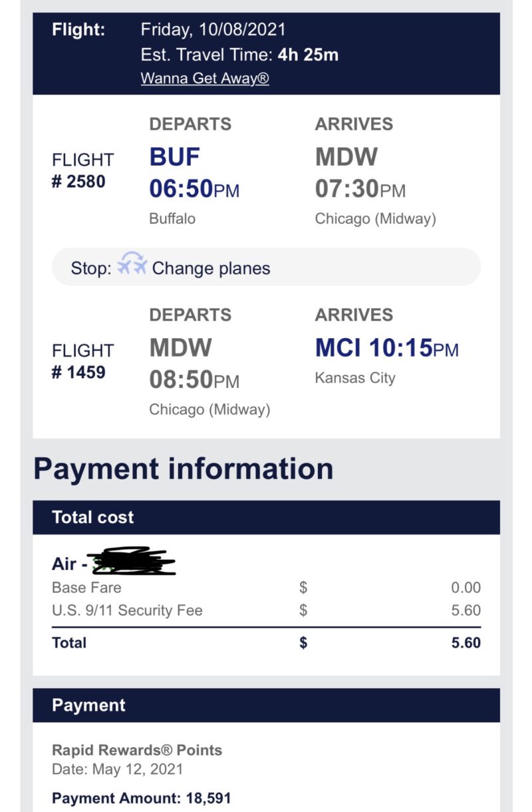Image resolution: width=532 pixels, height=812 pixels.
Task: Click the Est. Travel Time 4h 25m text
Action: coord(239,55)
